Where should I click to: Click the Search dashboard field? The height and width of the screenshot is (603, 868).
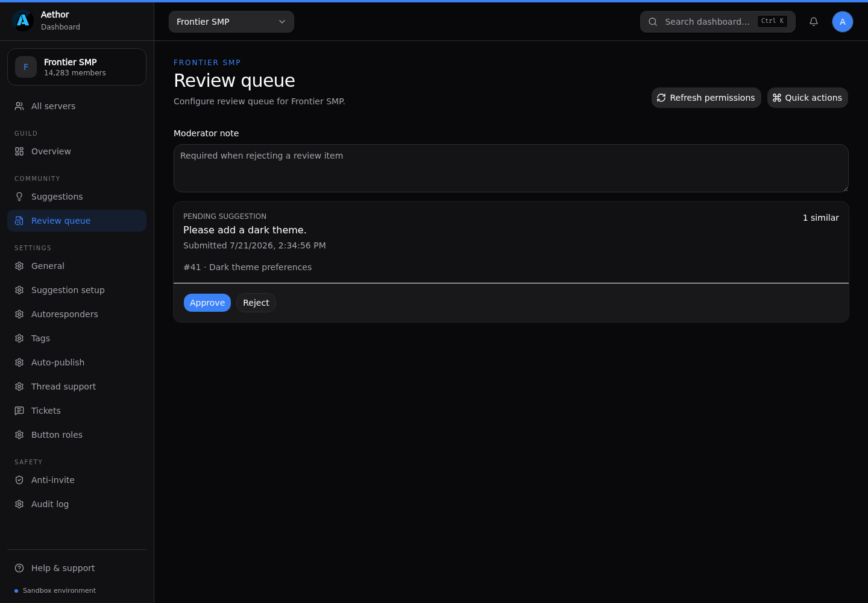point(717,22)
